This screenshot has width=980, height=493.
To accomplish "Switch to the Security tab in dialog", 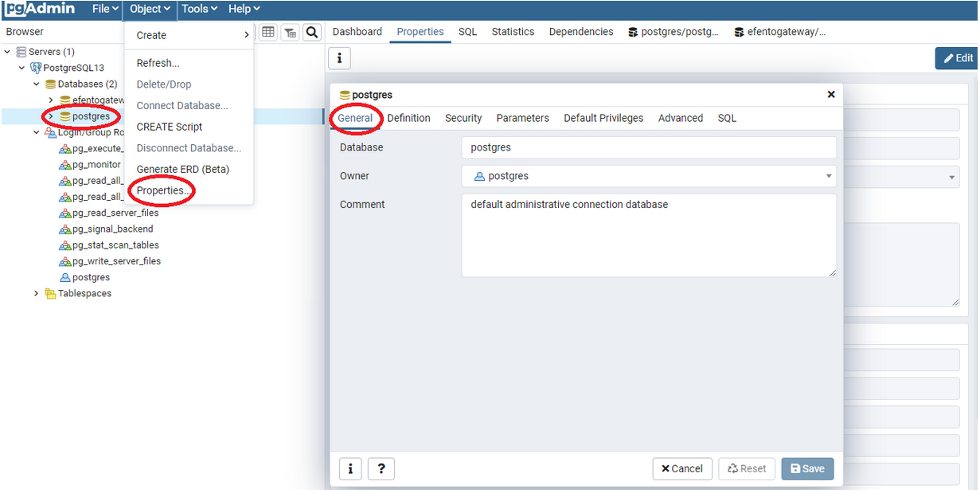I will click(x=463, y=118).
